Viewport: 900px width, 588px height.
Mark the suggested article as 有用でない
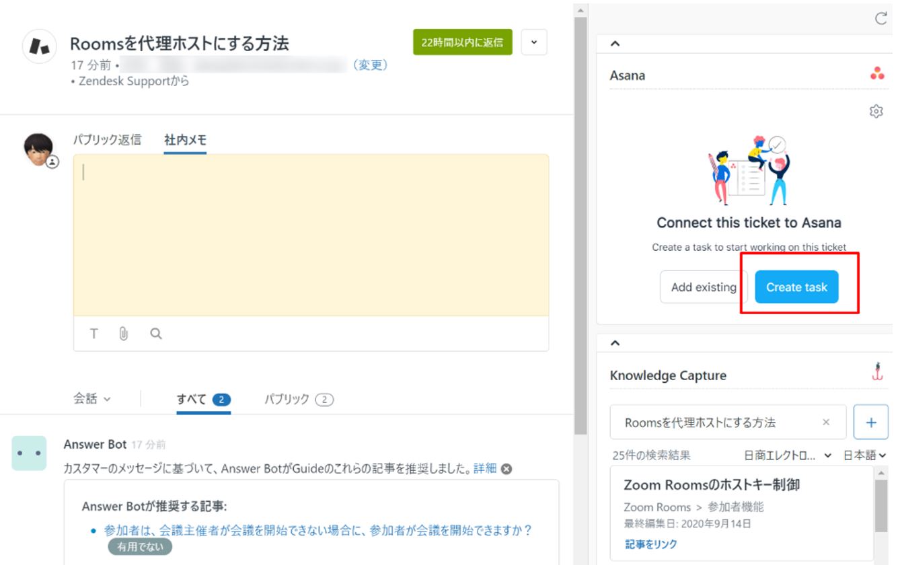(140, 547)
